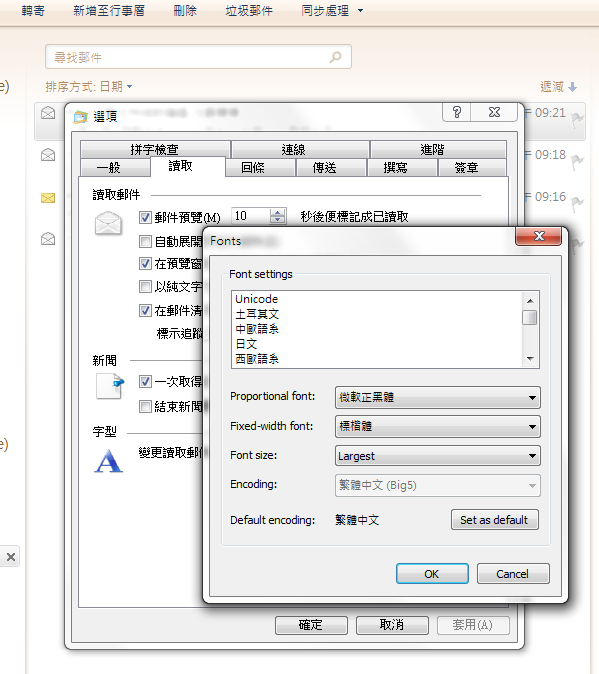Click the help question mark in 選項 dialog
Image resolution: width=599 pixels, height=674 pixels.
[x=457, y=113]
